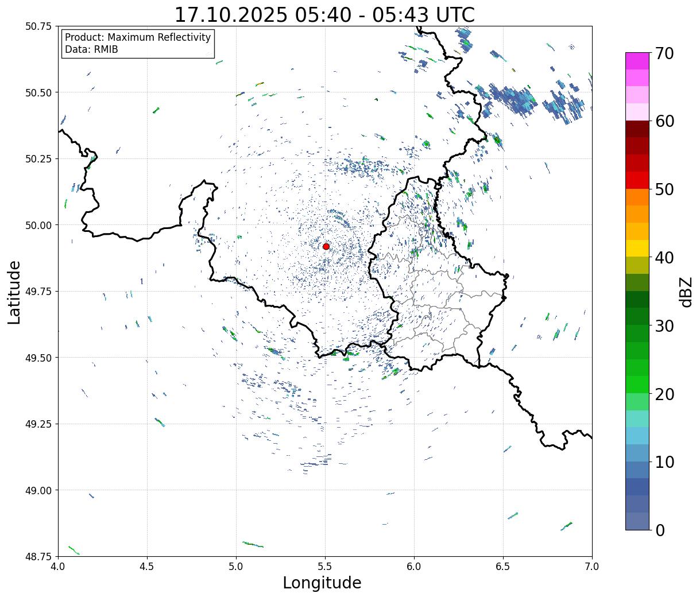
Task: Click the latitude tick label 50.50
Action: pos(38,92)
